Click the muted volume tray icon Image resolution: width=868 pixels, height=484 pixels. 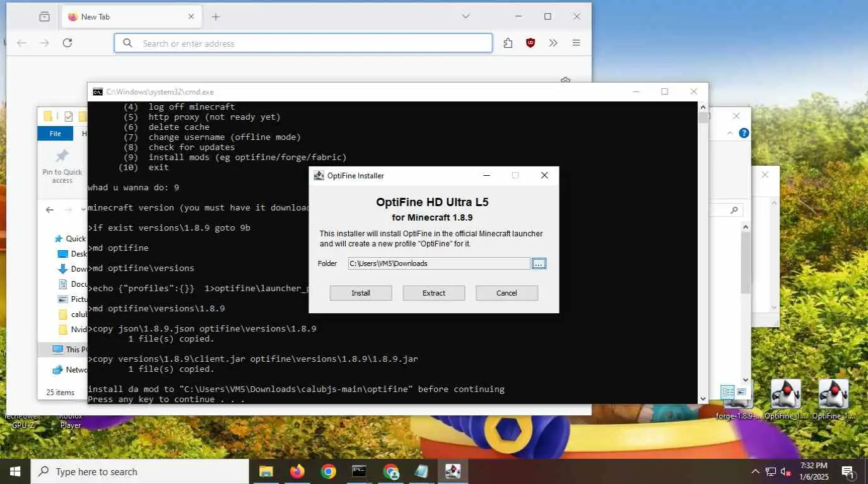[786, 471]
